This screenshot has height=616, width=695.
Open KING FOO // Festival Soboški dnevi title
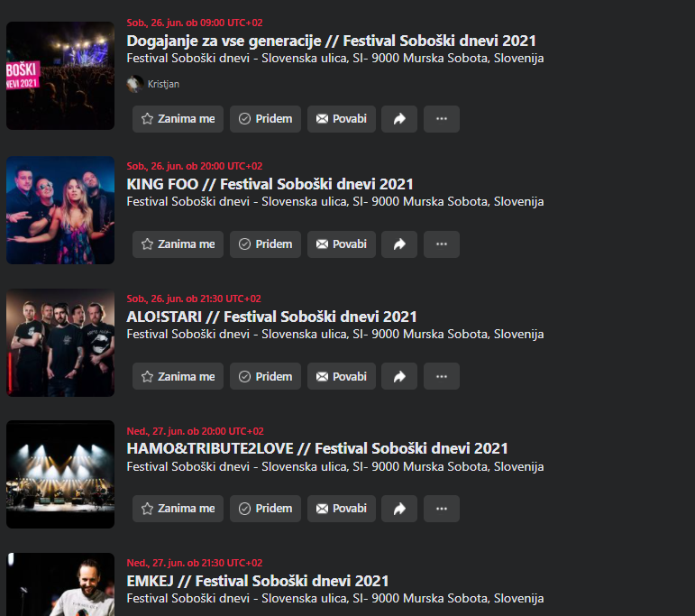(x=270, y=184)
